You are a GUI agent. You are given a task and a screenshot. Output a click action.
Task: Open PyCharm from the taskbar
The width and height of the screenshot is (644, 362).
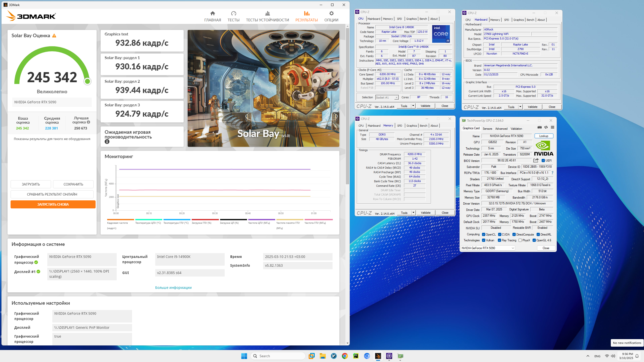[356, 356]
